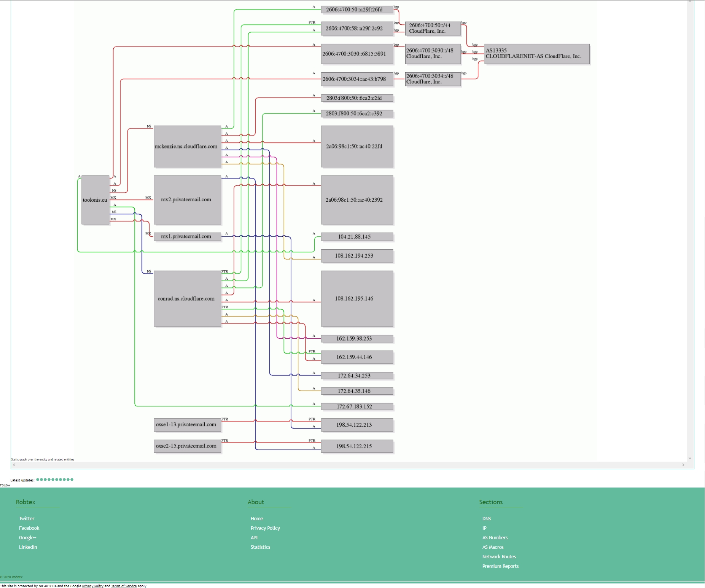Open the 172.64.35.146 node

tap(357, 391)
